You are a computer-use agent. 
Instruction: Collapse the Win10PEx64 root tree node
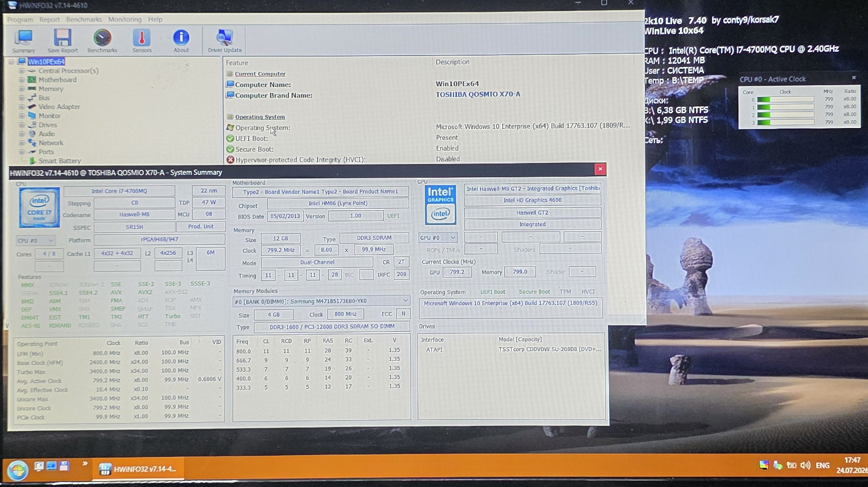click(x=11, y=62)
